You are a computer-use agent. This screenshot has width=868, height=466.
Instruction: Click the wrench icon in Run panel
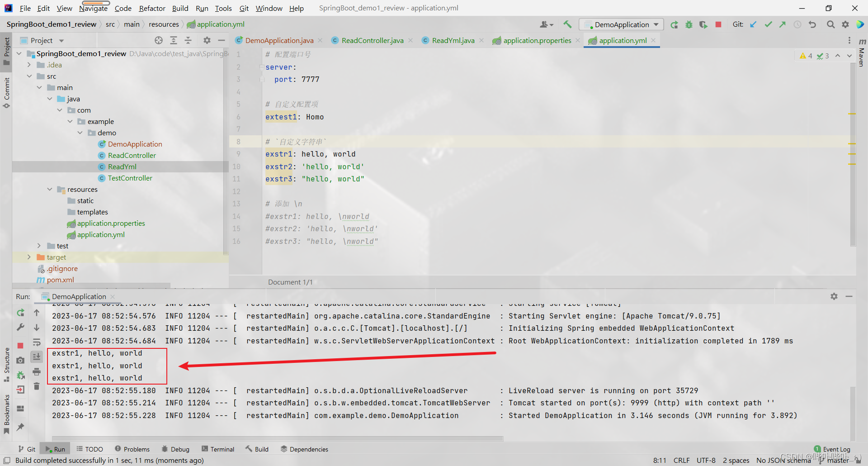[20, 327]
